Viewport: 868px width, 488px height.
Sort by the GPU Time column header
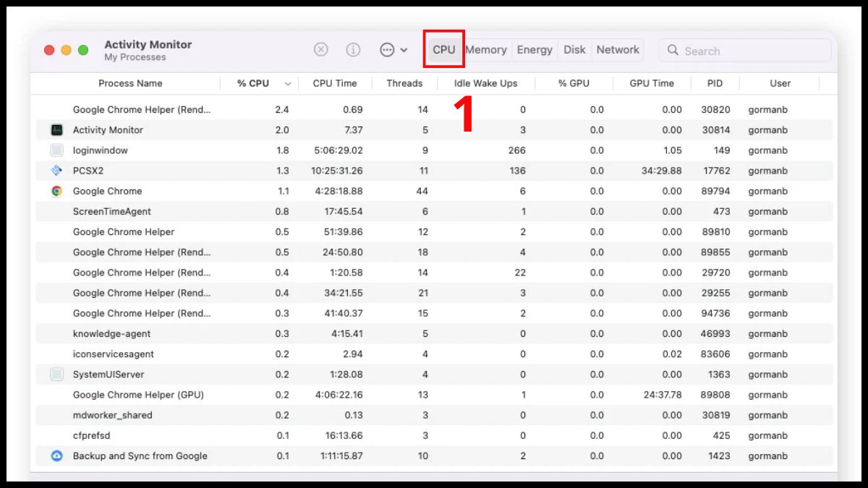point(652,83)
